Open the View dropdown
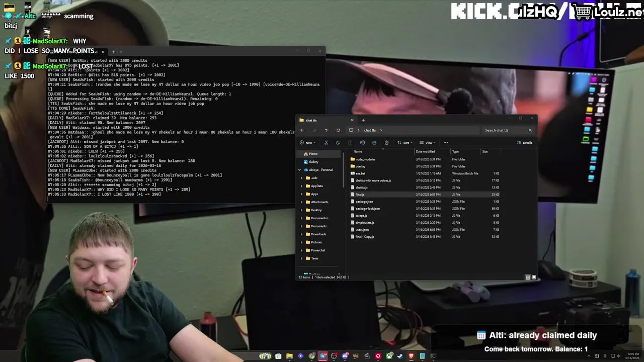The width and height of the screenshot is (644, 362). 428,142
